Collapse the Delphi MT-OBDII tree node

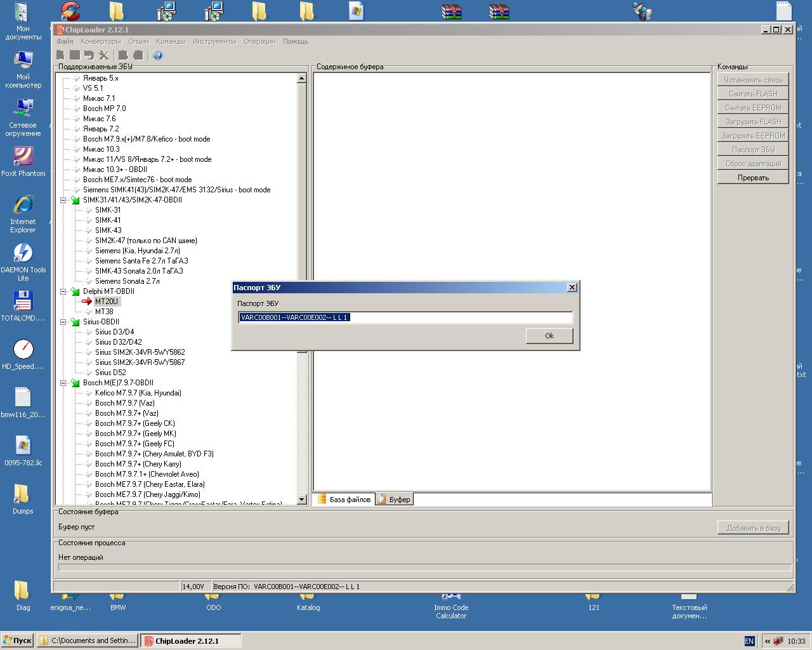pos(63,291)
